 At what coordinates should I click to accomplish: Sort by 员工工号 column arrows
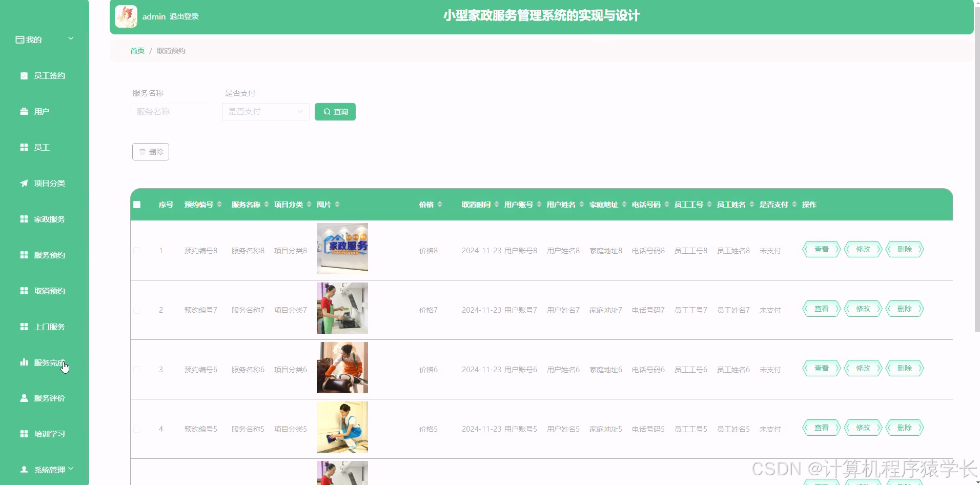click(x=709, y=204)
